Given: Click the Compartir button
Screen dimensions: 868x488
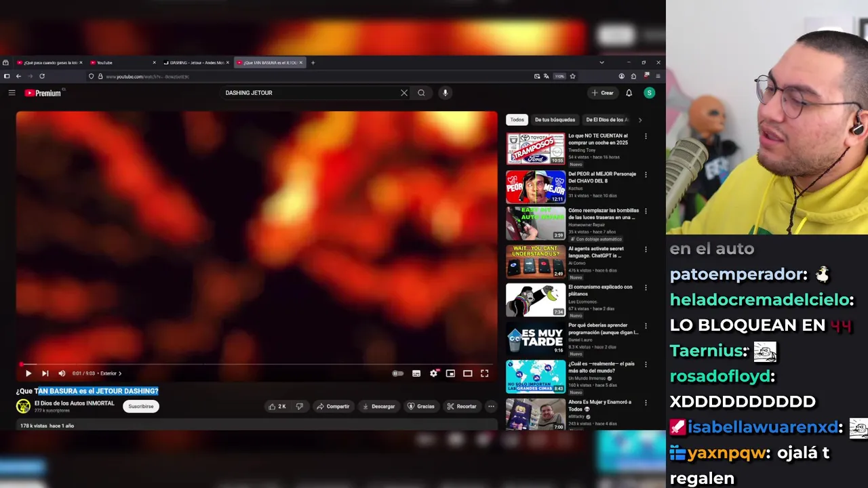Looking at the screenshot, I should [333, 407].
